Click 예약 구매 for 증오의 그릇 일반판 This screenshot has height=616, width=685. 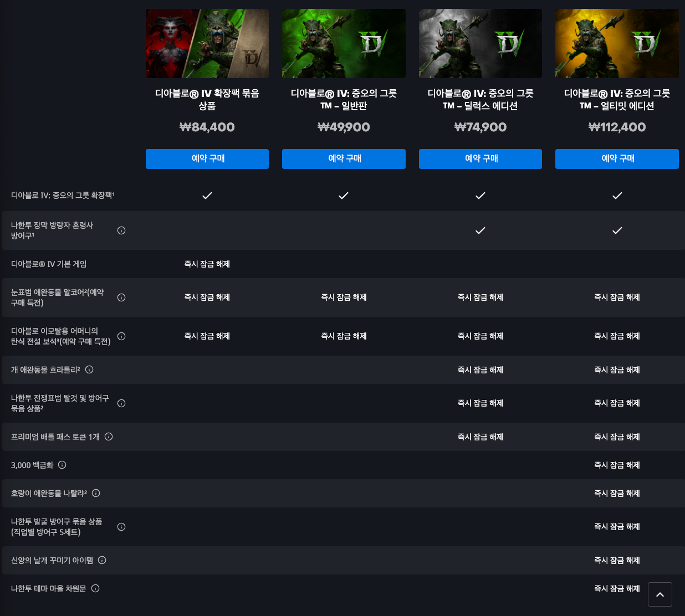tap(344, 159)
